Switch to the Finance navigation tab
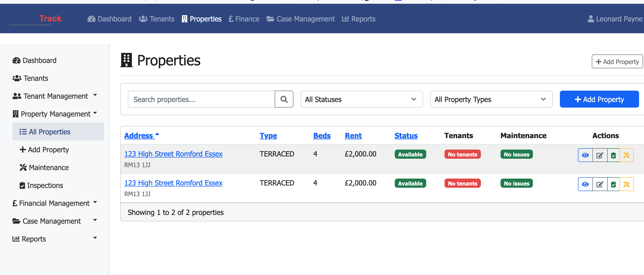 pyautogui.click(x=243, y=19)
